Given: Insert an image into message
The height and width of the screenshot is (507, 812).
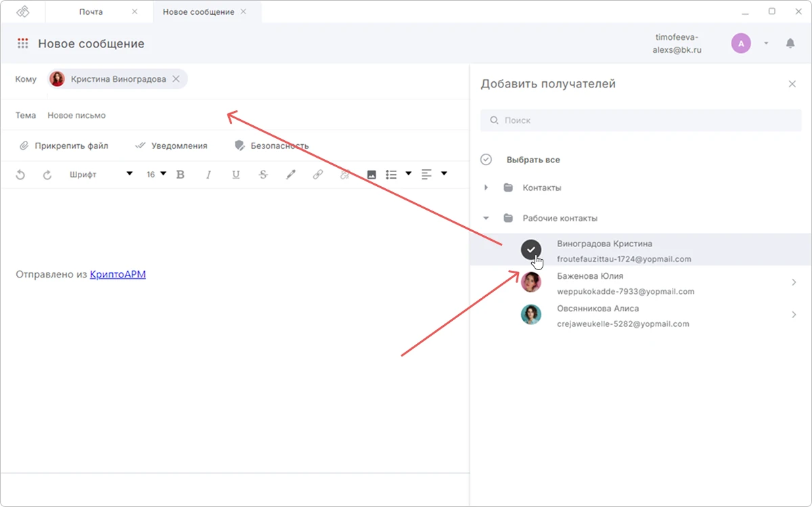Looking at the screenshot, I should coord(371,175).
